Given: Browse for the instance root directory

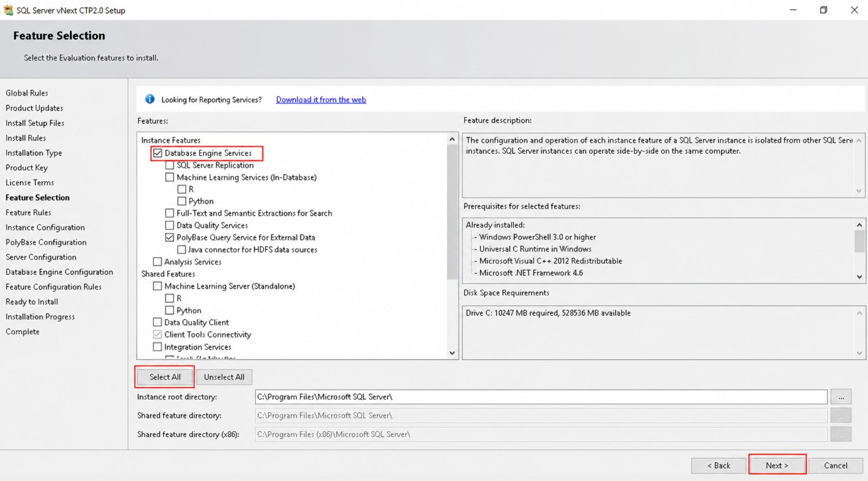Looking at the screenshot, I should coord(841,397).
